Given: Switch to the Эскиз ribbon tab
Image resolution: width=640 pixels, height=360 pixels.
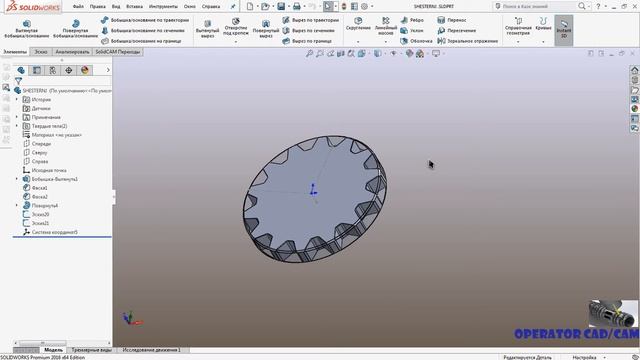Looking at the screenshot, I should click(x=41, y=52).
